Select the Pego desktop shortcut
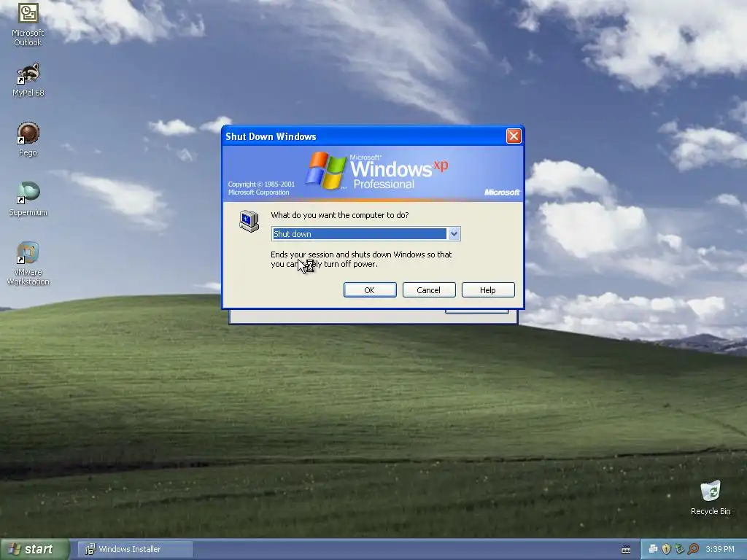This screenshot has width=747, height=560. pyautogui.click(x=28, y=139)
